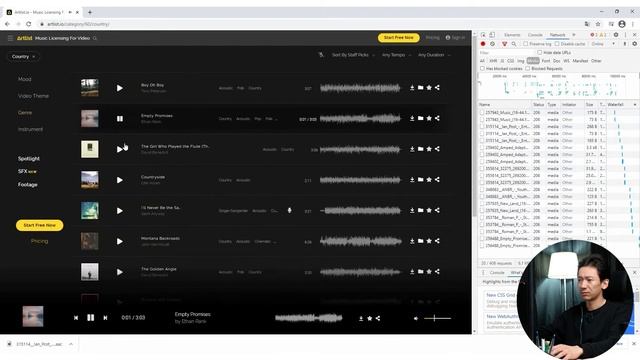Show more DevTools tabs with the chevron

click(573, 35)
